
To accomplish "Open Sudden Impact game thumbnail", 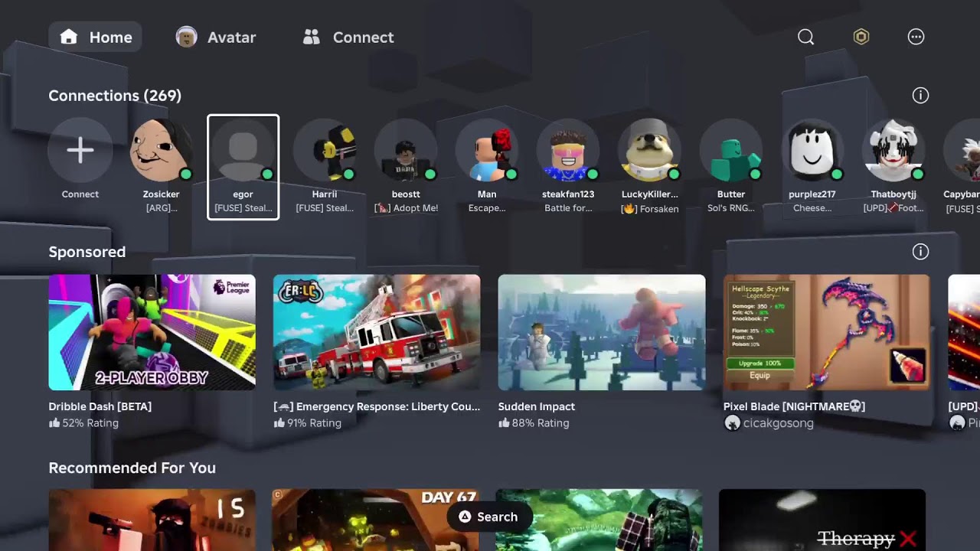I will (x=602, y=332).
